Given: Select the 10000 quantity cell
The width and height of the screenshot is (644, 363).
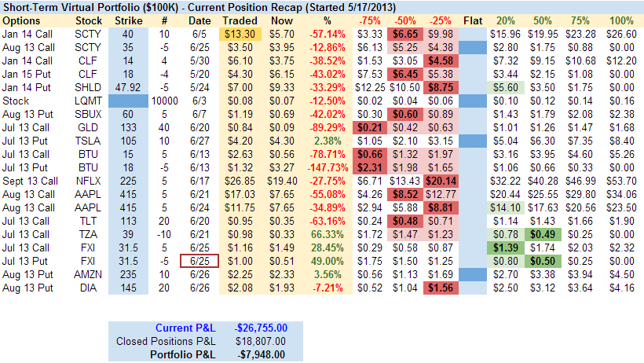Looking at the screenshot, I should click(x=164, y=101).
